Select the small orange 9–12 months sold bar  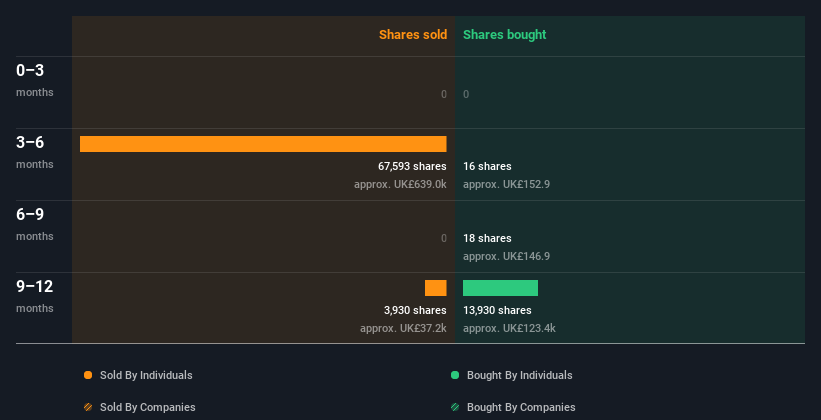[436, 288]
